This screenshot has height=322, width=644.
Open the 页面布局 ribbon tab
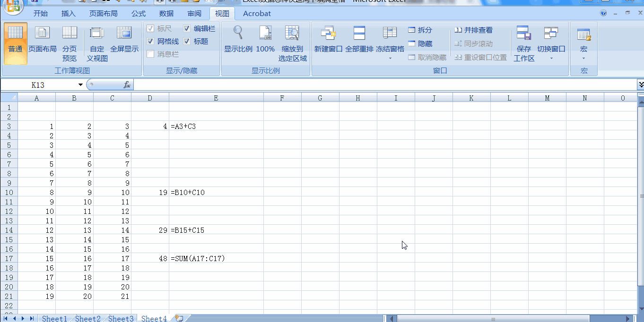104,13
